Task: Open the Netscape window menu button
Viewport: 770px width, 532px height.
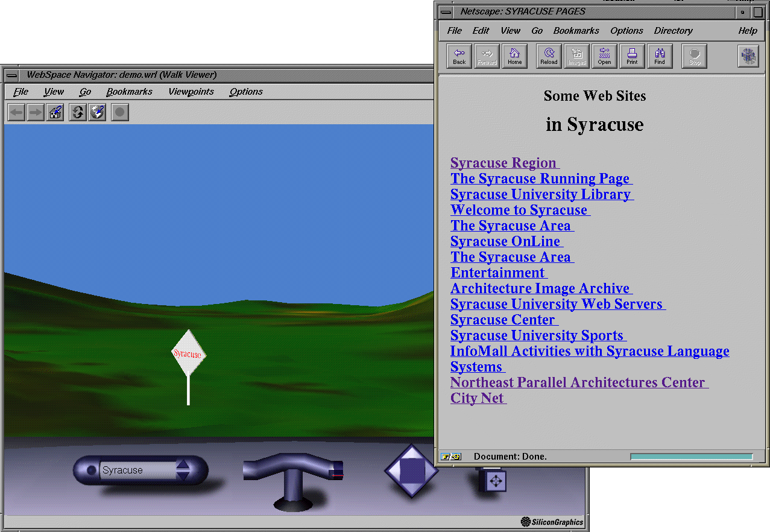Action: click(x=445, y=11)
